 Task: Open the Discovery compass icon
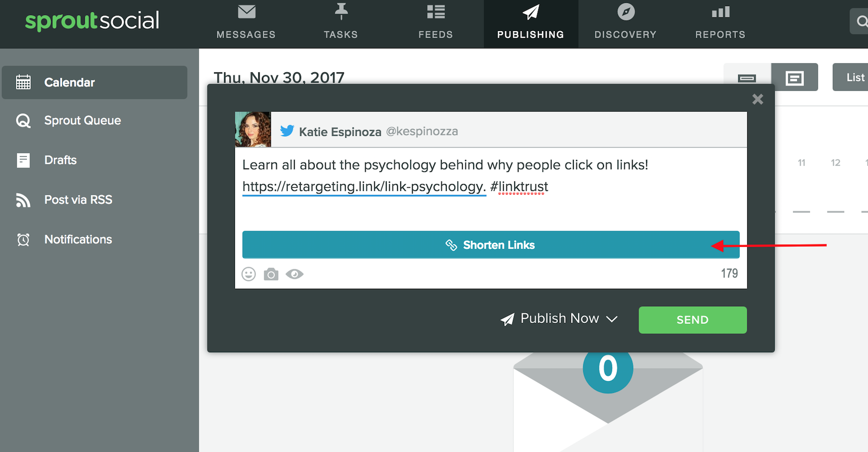pyautogui.click(x=626, y=12)
